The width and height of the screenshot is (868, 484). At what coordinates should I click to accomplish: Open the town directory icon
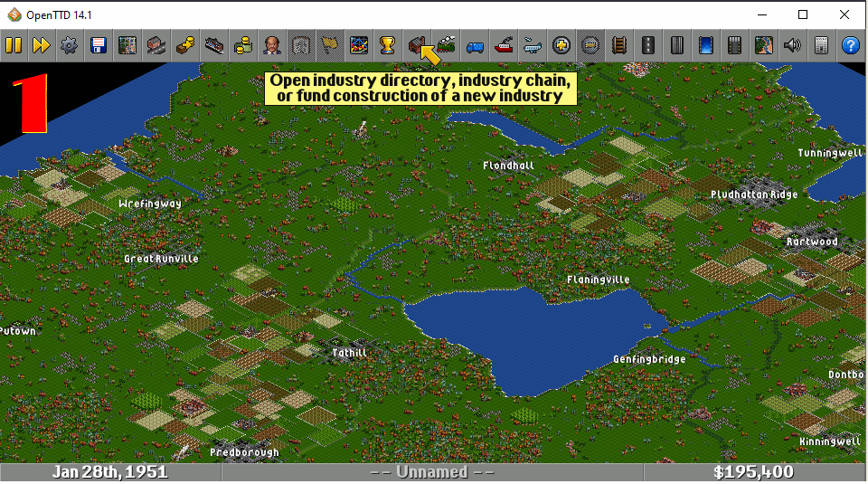click(156, 45)
